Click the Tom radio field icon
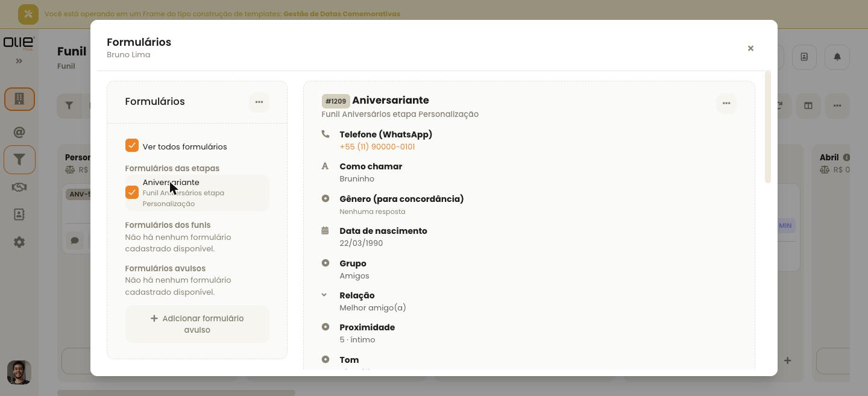This screenshot has height=396, width=868. (325, 359)
